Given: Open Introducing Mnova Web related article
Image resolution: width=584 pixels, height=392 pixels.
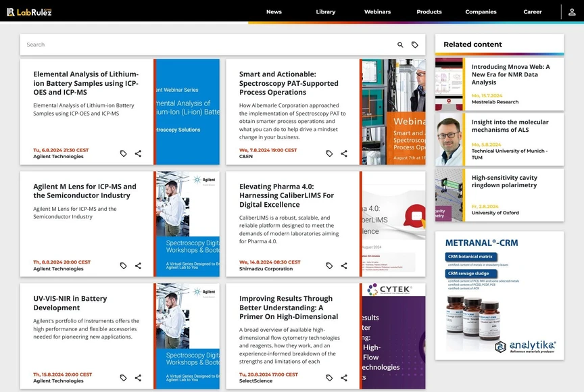Looking at the screenshot, I should (510, 74).
